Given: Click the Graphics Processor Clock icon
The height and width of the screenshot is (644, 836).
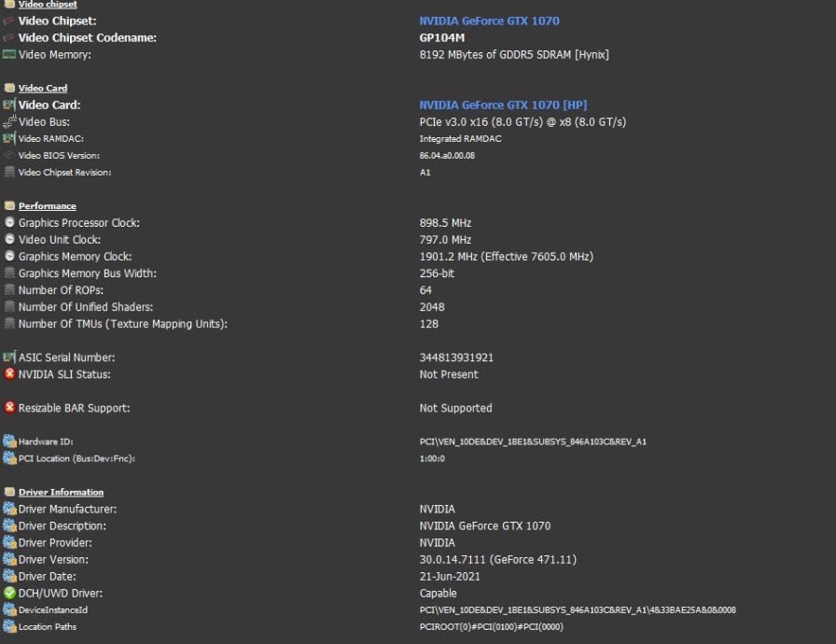Looking at the screenshot, I should click(x=9, y=223).
